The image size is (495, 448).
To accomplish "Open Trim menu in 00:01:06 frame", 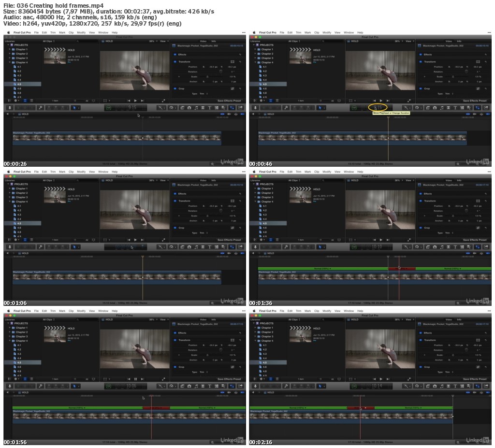I will [x=53, y=172].
